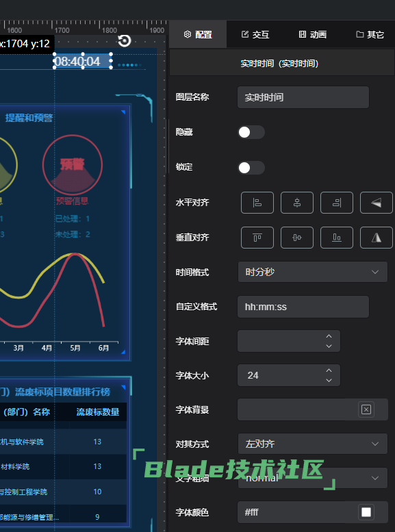Click the align left icon in 水平对齐

(x=257, y=203)
